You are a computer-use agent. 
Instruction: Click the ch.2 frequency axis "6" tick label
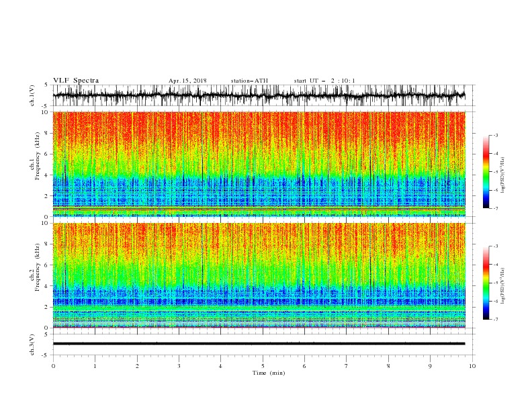pos(46,265)
